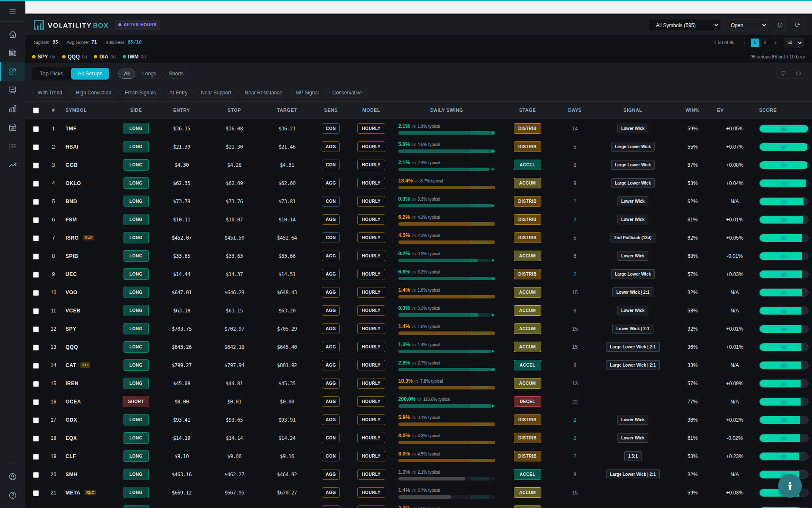Open the calendar sidebar icon

(13, 127)
